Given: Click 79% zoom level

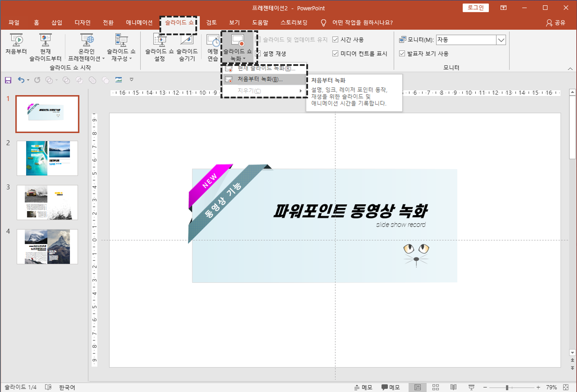Looking at the screenshot, I should pos(552,387).
